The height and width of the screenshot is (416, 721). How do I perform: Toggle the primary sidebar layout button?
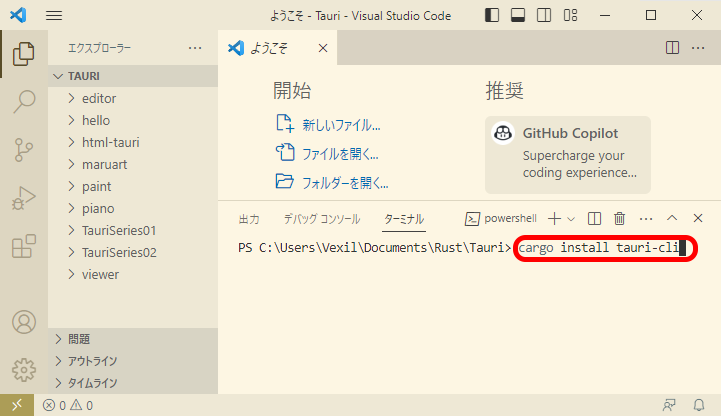(x=491, y=15)
